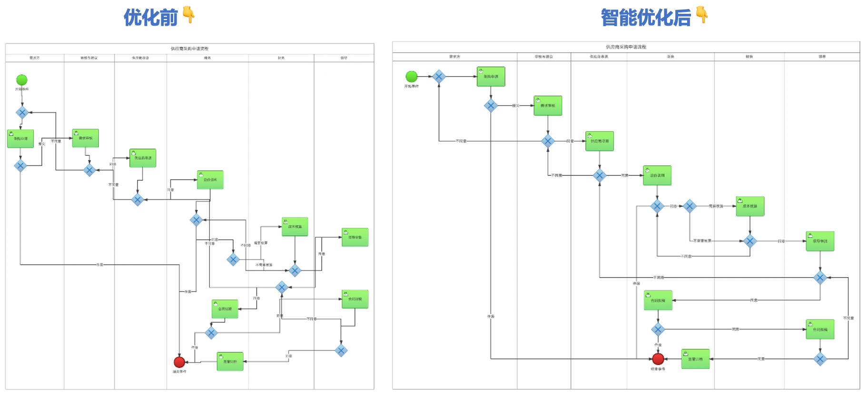Click green start event in 优化前 diagram
The width and height of the screenshot is (868, 395).
[22, 80]
